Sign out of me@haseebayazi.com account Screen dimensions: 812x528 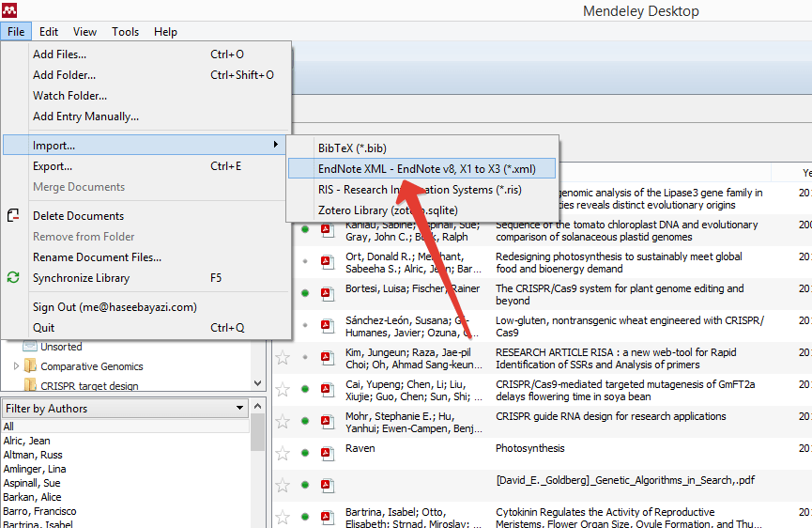[146, 307]
